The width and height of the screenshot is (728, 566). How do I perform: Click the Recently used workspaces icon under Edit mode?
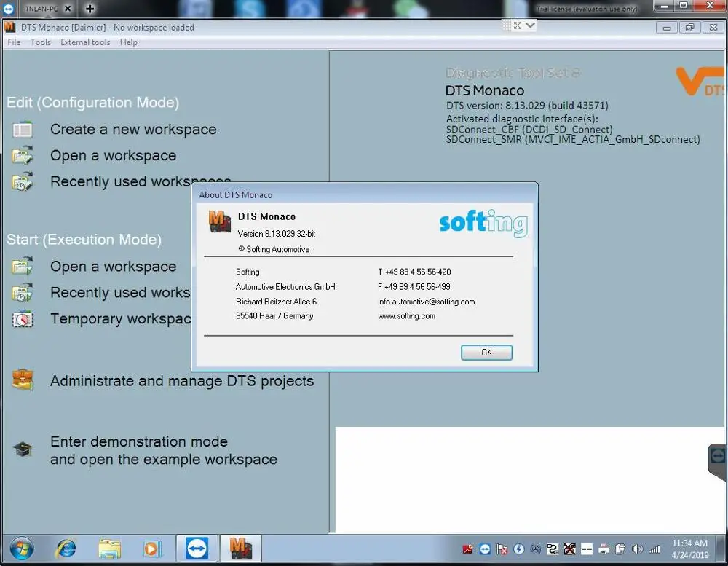pos(23,181)
